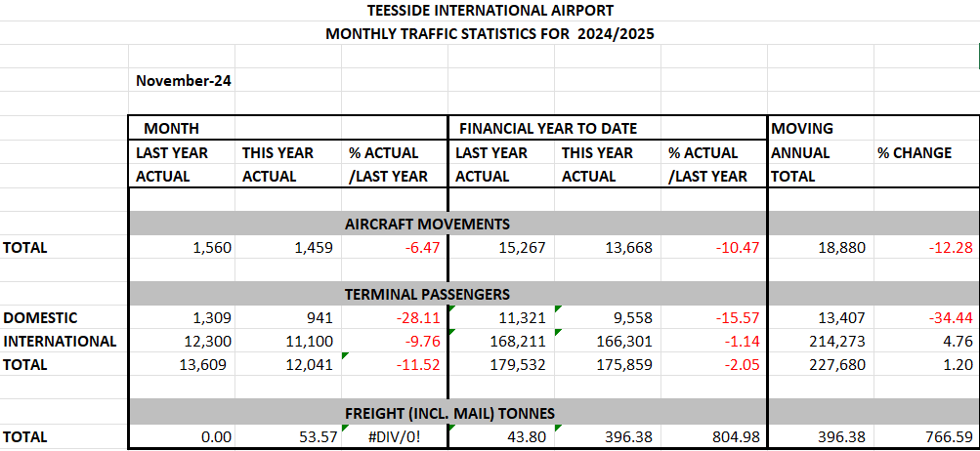This screenshot has height=451, width=980.
Task: Select moving annual total 18,880
Action: (x=821, y=247)
